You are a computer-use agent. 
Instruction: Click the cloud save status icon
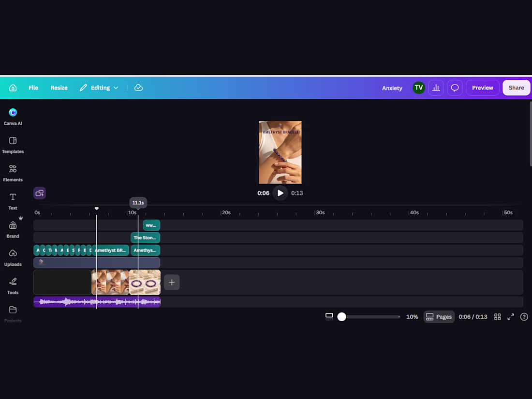pos(138,88)
